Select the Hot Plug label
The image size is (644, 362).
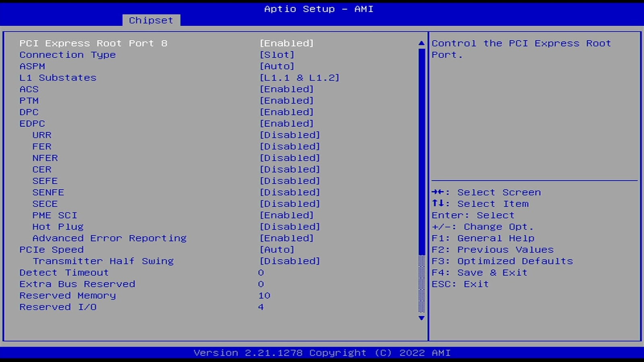point(58,226)
